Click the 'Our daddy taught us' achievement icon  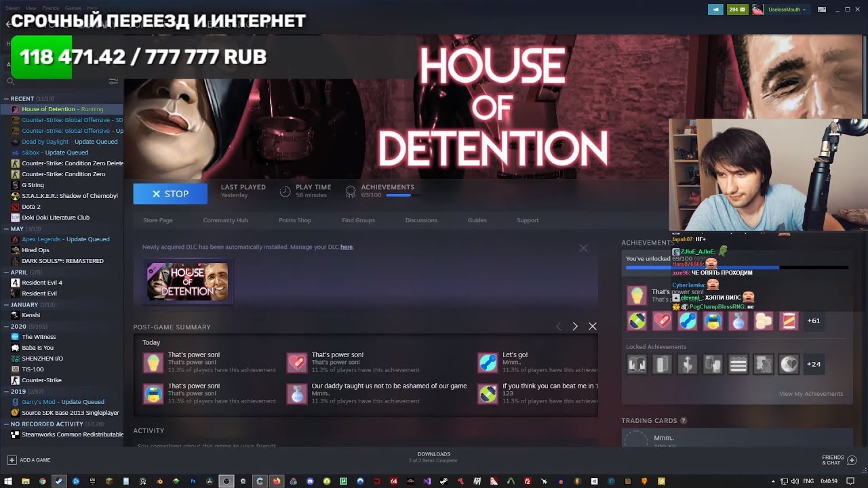(297, 394)
